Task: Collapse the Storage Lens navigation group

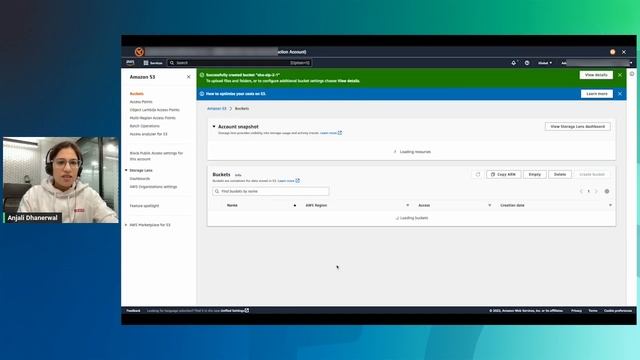Action: [x=126, y=170]
